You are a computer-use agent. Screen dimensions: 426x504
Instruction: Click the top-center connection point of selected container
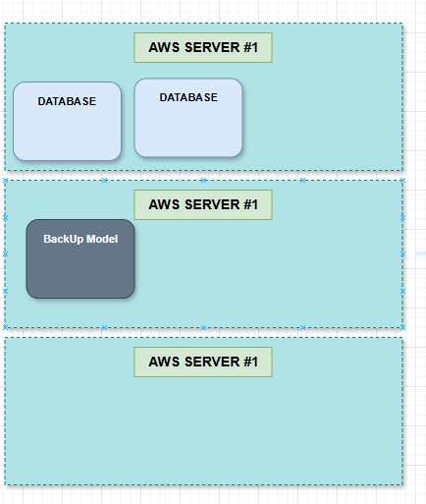click(x=203, y=181)
